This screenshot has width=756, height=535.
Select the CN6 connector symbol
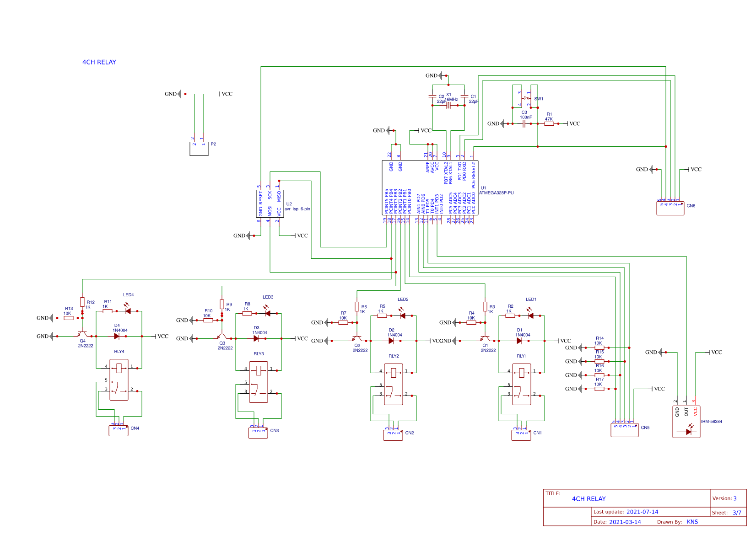tap(670, 208)
